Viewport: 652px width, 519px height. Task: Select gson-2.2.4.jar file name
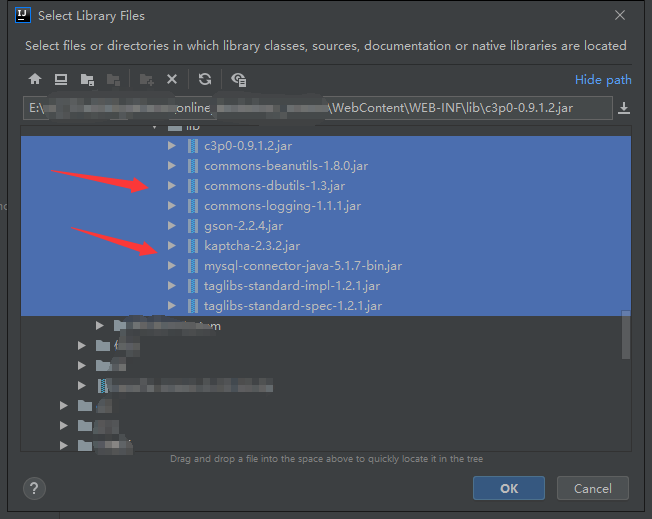coord(243,226)
